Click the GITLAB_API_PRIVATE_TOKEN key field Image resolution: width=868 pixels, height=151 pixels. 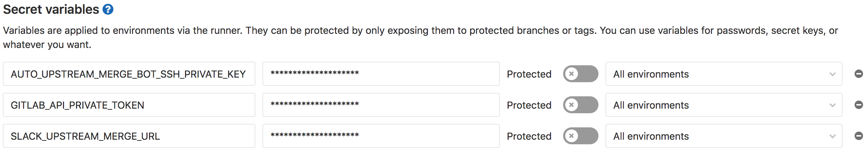[x=129, y=105]
